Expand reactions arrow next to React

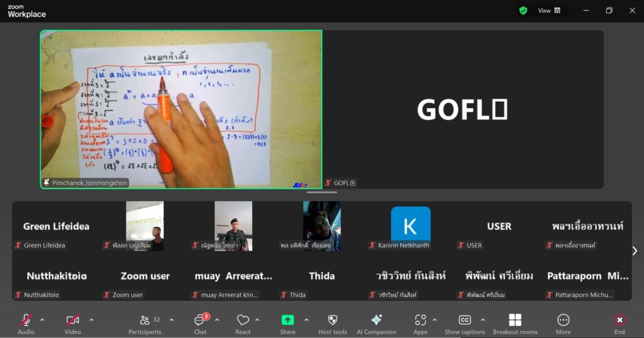tap(257, 320)
